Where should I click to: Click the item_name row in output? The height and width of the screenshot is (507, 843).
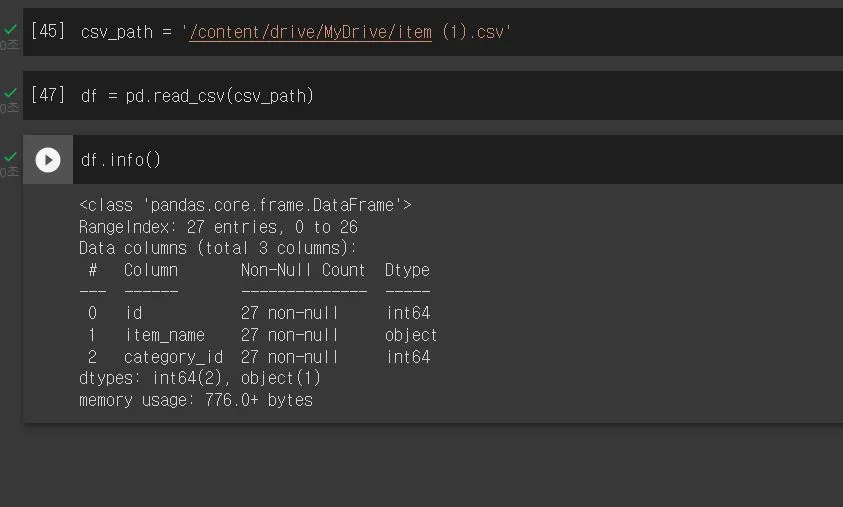click(x=258, y=335)
